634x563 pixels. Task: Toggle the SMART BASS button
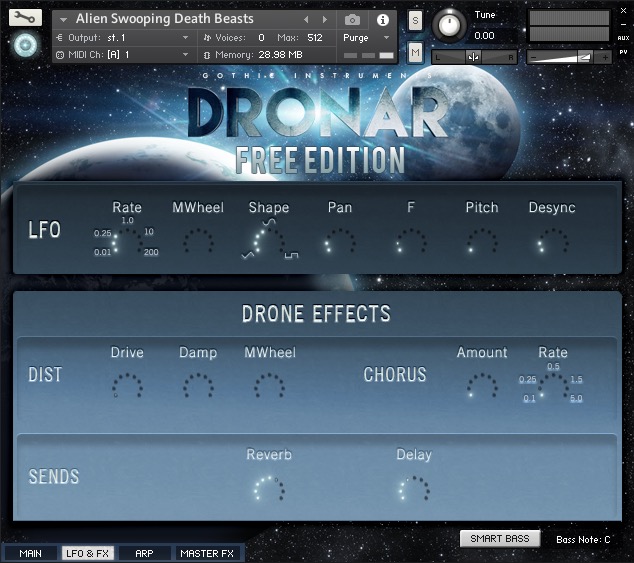[x=500, y=539]
